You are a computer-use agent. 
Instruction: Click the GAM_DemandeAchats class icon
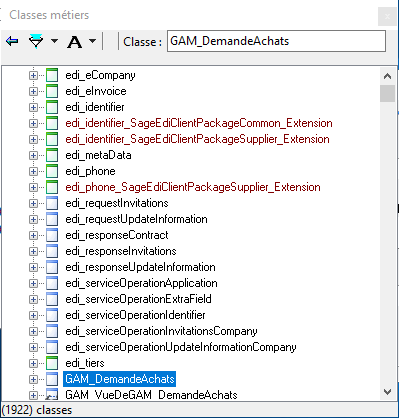coord(52,379)
